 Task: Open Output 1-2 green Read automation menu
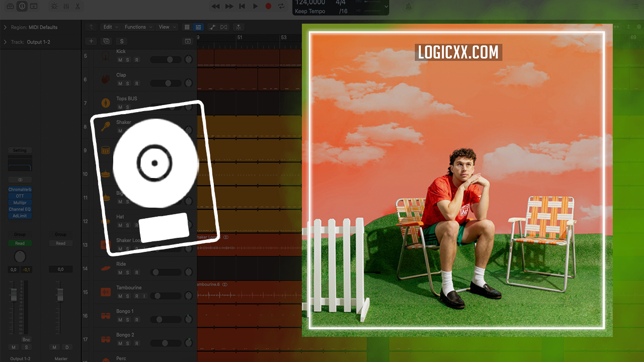coord(20,243)
